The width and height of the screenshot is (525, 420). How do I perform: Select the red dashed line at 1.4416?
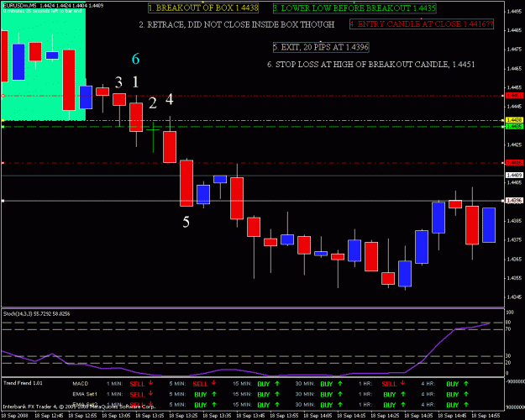[x=253, y=163]
